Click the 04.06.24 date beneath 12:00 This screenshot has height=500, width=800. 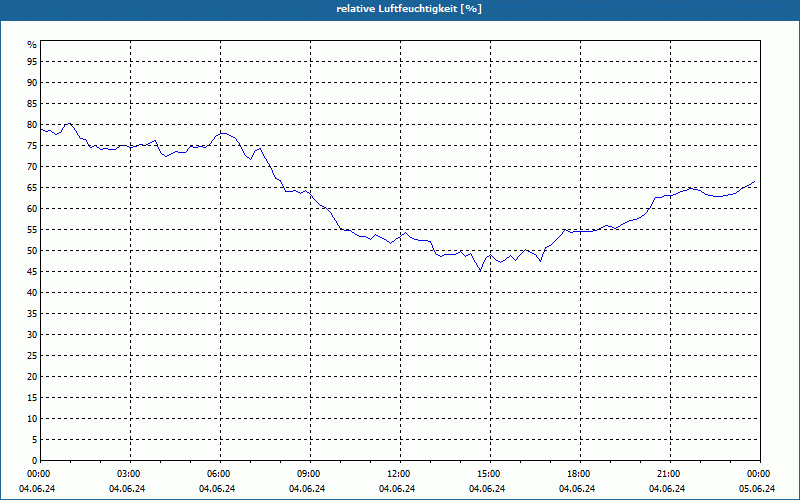click(x=397, y=489)
